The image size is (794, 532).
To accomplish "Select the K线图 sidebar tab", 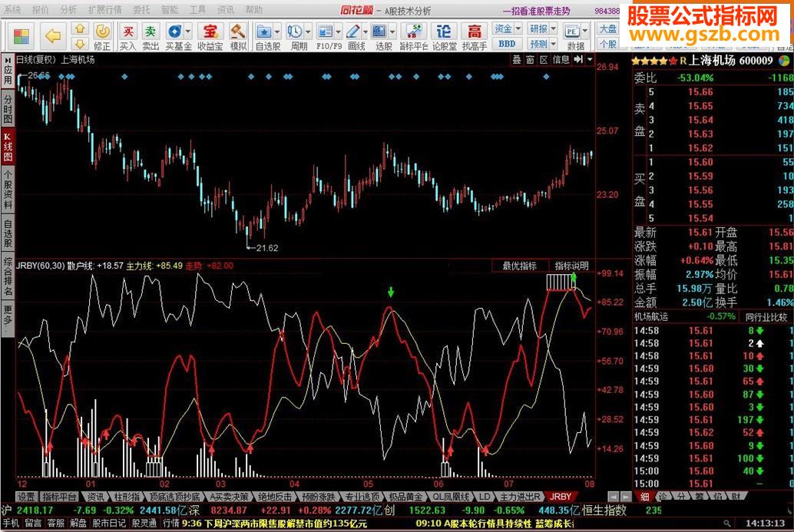I will (8, 147).
